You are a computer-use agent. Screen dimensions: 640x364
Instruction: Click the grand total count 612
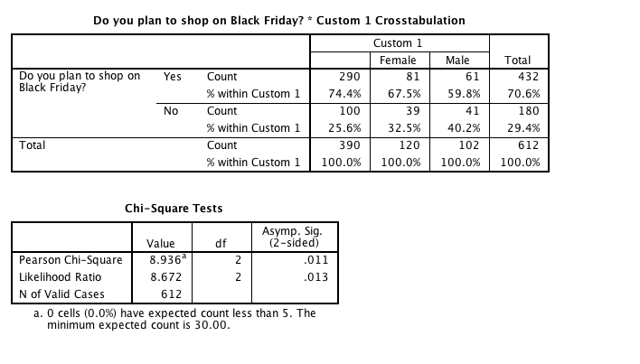[x=528, y=145]
